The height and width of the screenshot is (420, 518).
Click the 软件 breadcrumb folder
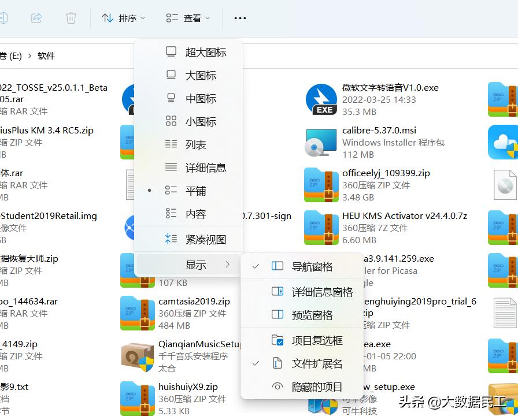(x=46, y=56)
